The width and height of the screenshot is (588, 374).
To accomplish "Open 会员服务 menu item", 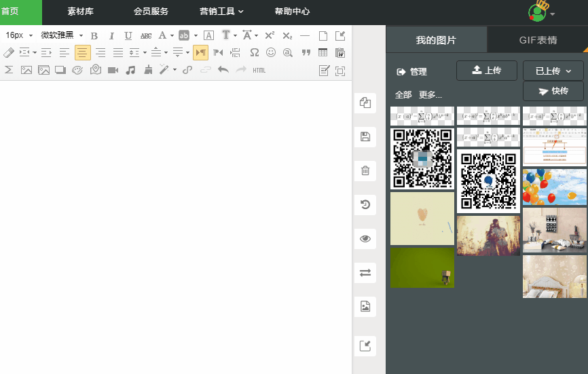I will coord(151,12).
